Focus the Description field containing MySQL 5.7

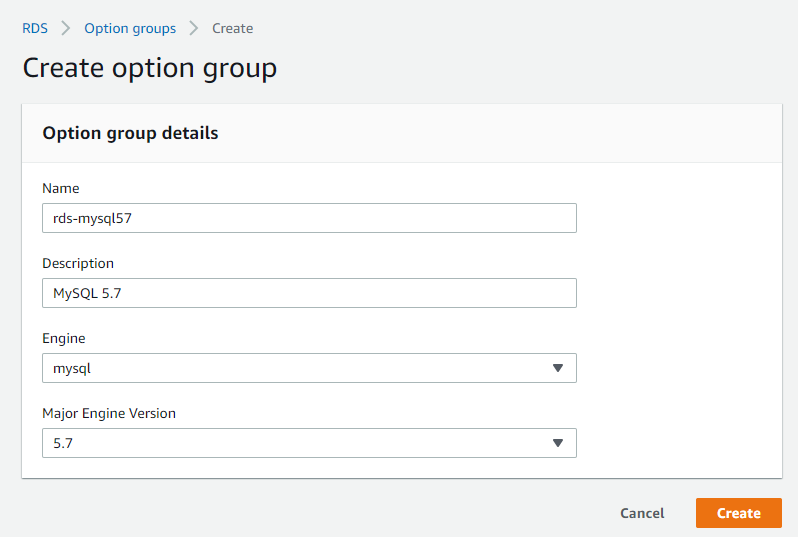(309, 293)
